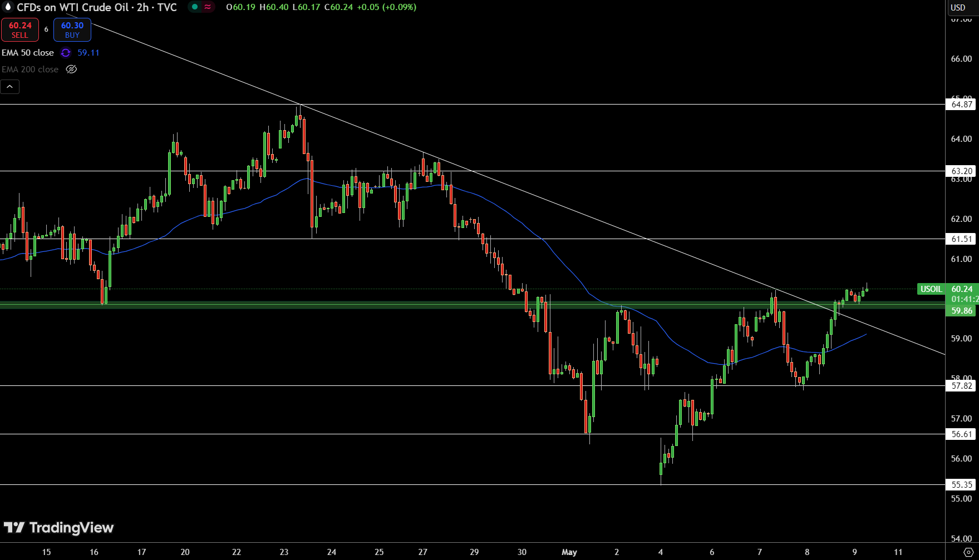Select the EMA 200 close indicator label
979x560 pixels.
tap(30, 70)
